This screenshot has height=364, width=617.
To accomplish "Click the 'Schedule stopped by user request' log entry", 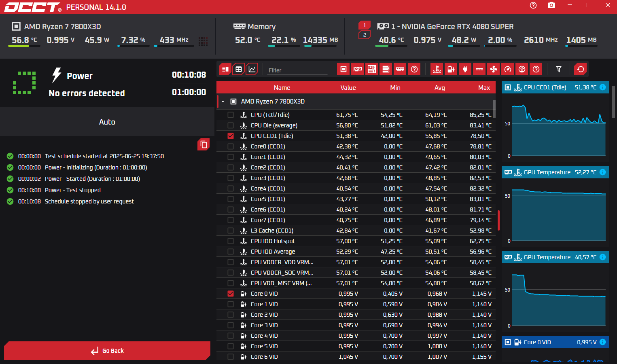I will click(89, 201).
